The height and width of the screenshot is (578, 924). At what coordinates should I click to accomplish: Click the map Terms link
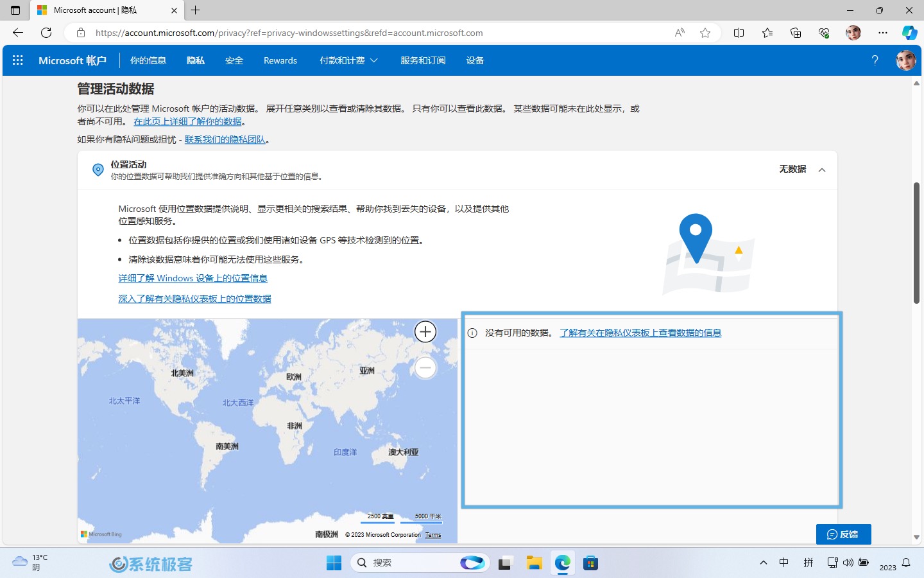(x=433, y=535)
